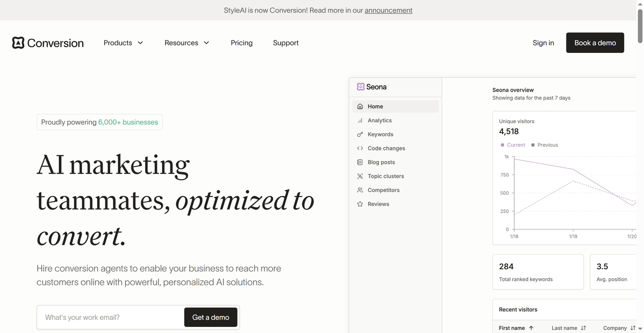Select Code changes in the Seona sidebar
Image resolution: width=644 pixels, height=333 pixels.
[x=395, y=148]
